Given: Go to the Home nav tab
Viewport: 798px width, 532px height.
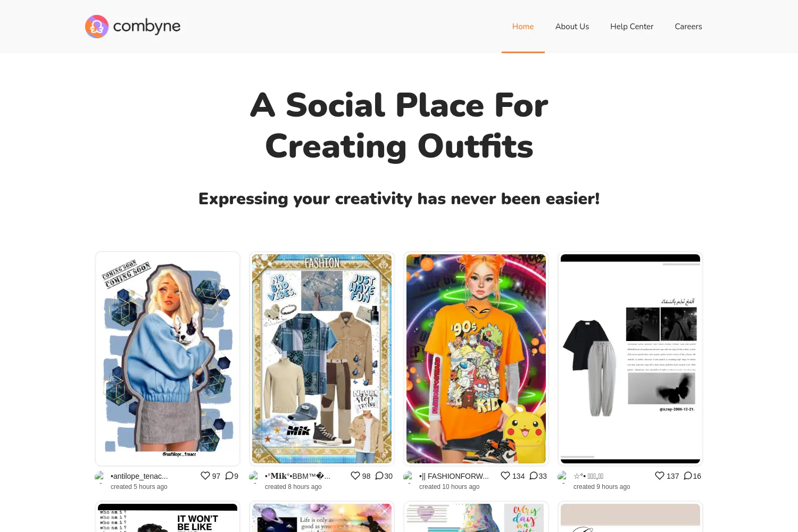Looking at the screenshot, I should [x=523, y=27].
